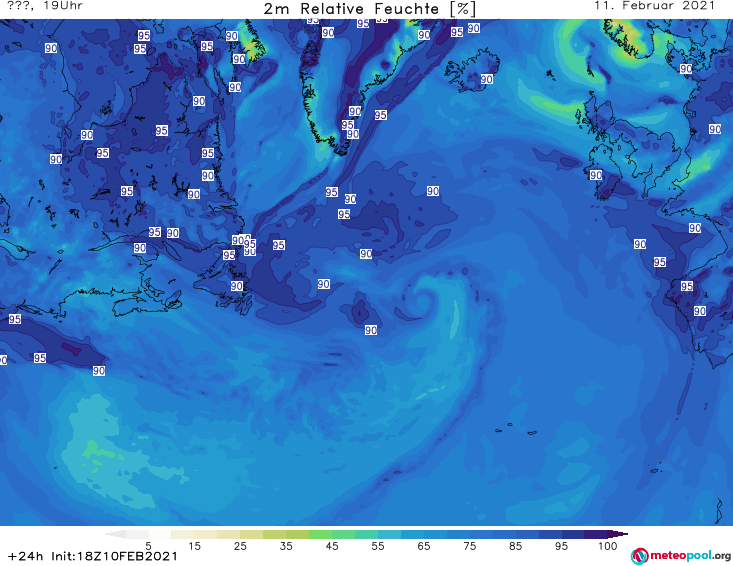
Task: Click the legend value 45
Action: [332, 546]
